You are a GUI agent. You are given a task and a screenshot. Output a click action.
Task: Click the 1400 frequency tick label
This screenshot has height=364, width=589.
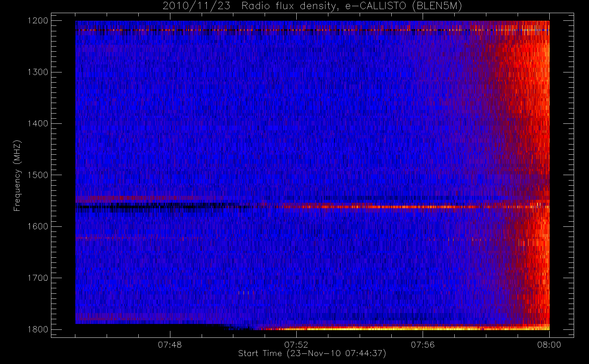(x=38, y=124)
